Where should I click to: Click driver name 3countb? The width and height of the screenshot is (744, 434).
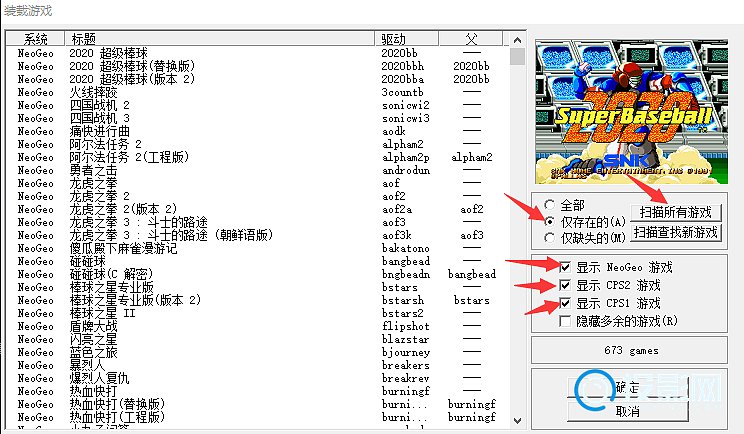pos(402,92)
